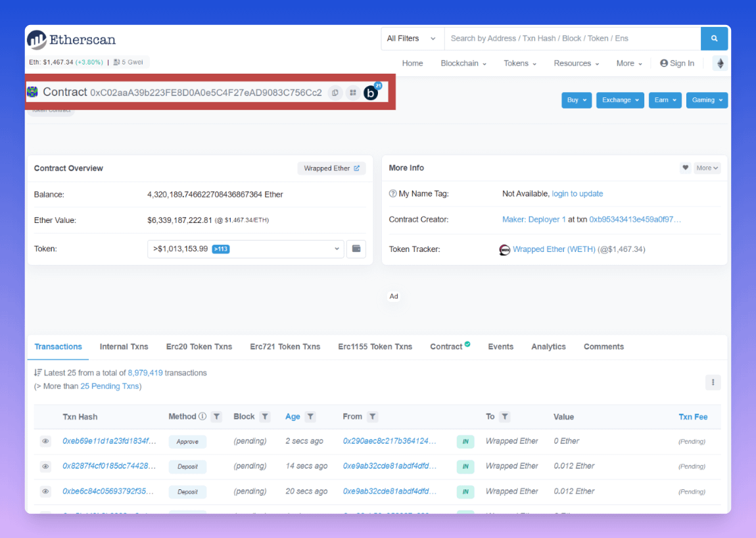Screen dimensions: 756x538
Task: Copy the contract address to clipboard
Action: [335, 93]
